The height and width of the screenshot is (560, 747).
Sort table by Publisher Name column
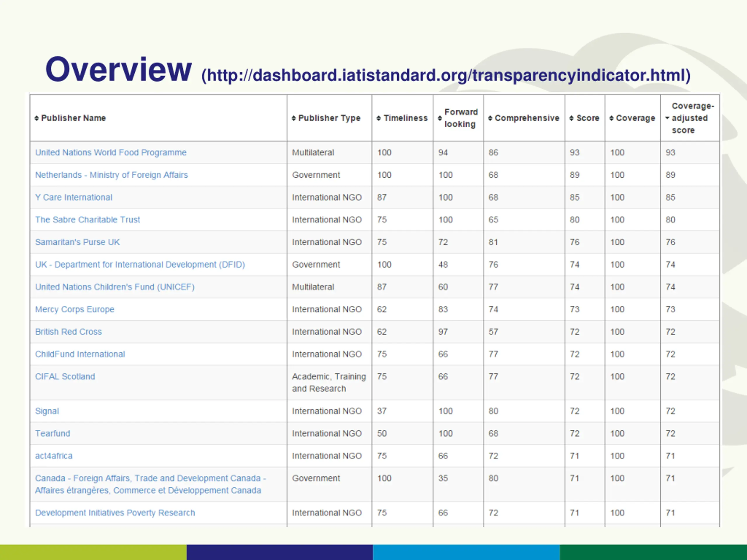pos(70,118)
